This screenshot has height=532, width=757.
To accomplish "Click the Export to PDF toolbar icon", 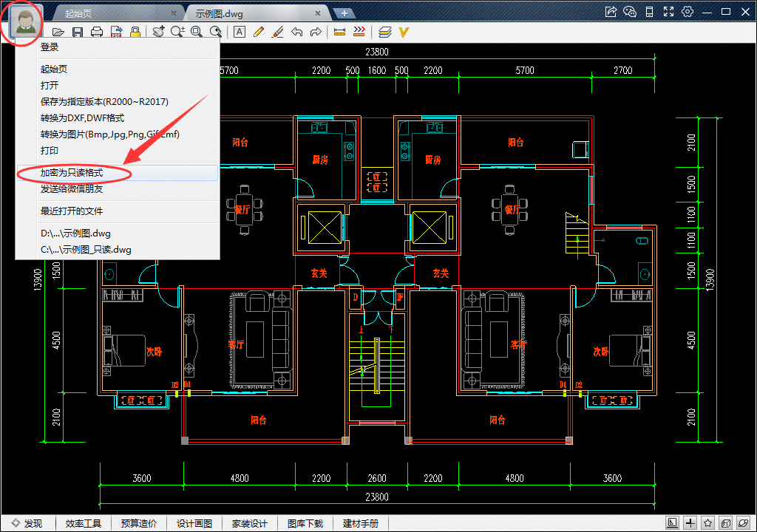I will [x=116, y=32].
